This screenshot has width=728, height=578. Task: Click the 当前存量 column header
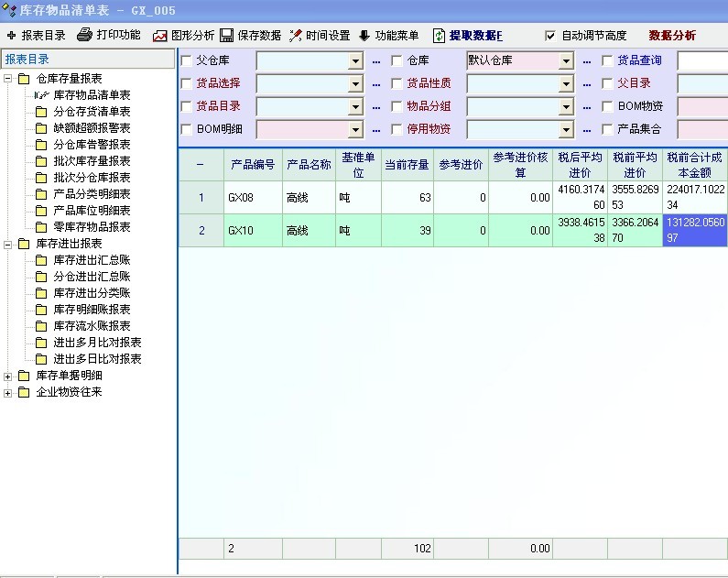(x=407, y=165)
